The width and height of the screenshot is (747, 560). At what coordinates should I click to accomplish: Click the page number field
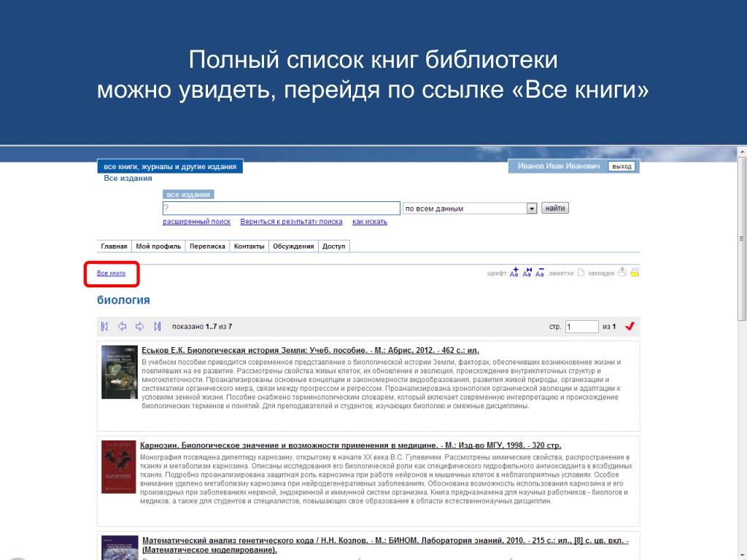(x=581, y=326)
